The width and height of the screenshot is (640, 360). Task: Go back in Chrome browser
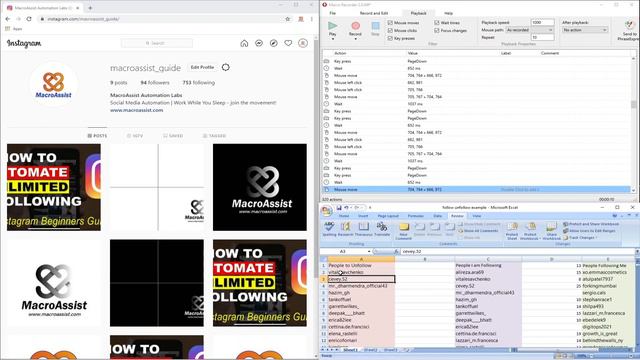[8, 19]
